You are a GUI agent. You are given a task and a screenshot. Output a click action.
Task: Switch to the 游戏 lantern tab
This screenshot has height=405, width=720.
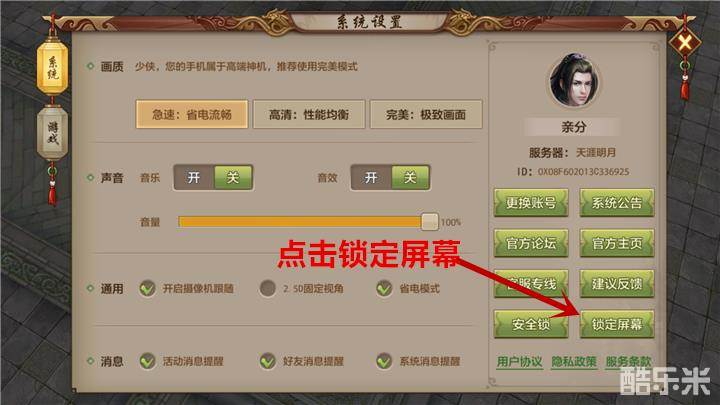52,133
